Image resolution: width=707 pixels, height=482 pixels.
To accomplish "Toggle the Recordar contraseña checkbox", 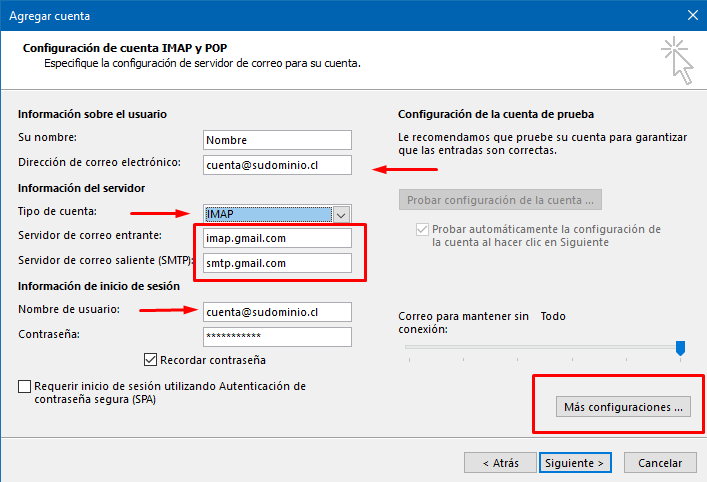I will pyautogui.click(x=150, y=360).
